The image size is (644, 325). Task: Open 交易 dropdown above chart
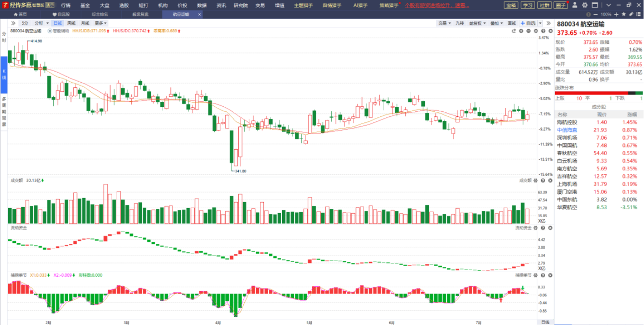tap(444, 23)
